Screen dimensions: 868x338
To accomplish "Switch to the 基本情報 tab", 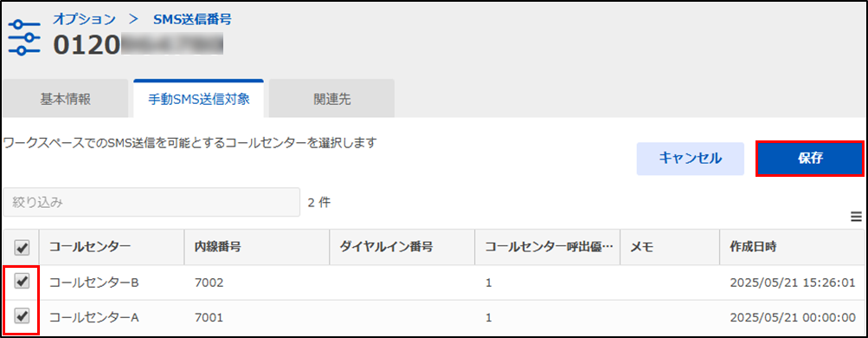I will [65, 99].
